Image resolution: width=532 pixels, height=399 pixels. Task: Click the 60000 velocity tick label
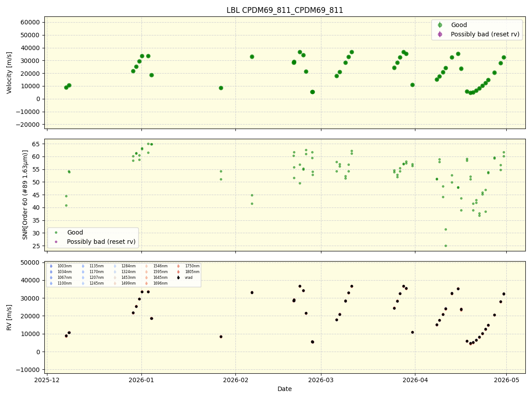31,22
